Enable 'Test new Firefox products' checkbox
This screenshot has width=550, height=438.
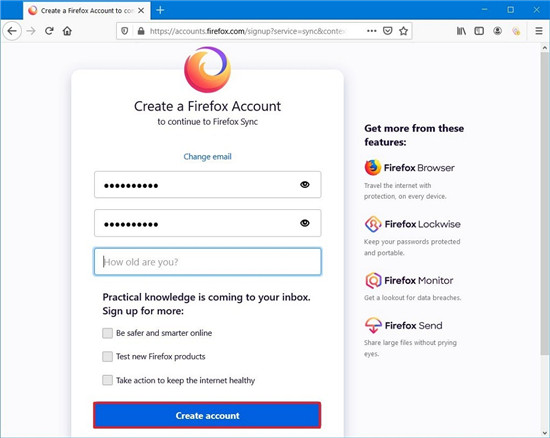coord(107,357)
